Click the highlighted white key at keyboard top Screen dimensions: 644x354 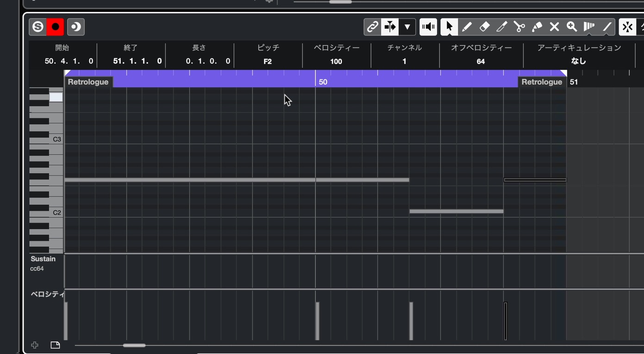[56, 97]
